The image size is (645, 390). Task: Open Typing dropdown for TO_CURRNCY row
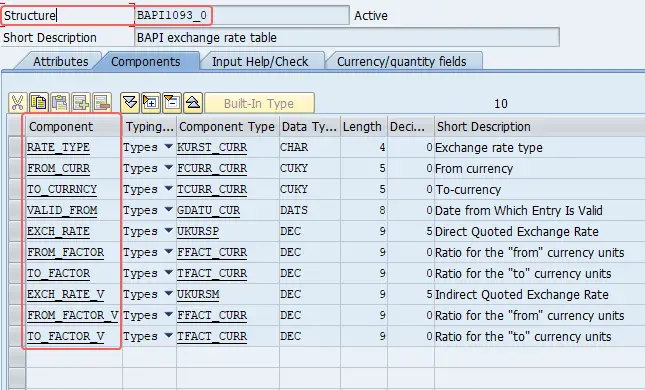tap(168, 188)
